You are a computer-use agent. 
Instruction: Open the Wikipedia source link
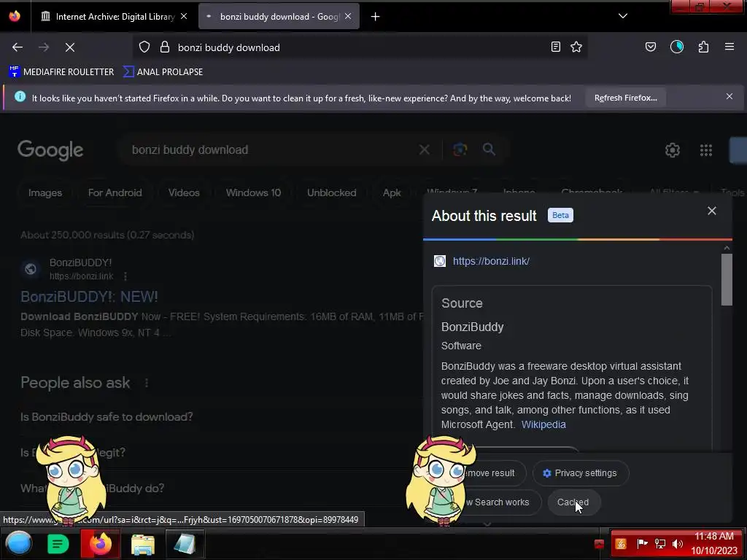click(x=543, y=424)
